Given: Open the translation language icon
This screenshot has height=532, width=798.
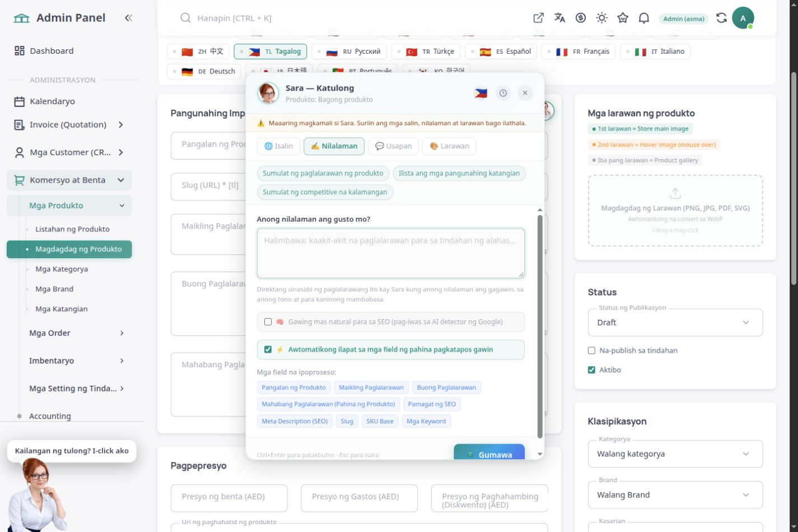Looking at the screenshot, I should [x=559, y=18].
